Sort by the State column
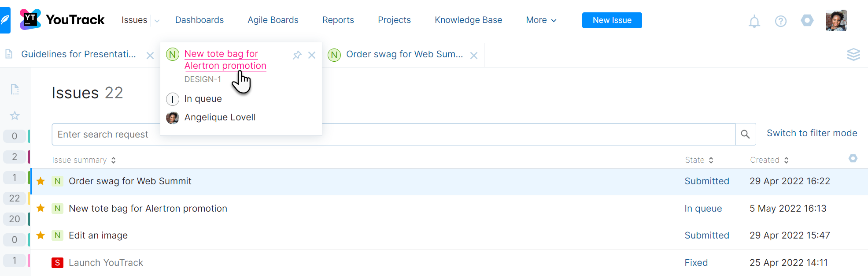The height and width of the screenshot is (276, 868). (699, 160)
